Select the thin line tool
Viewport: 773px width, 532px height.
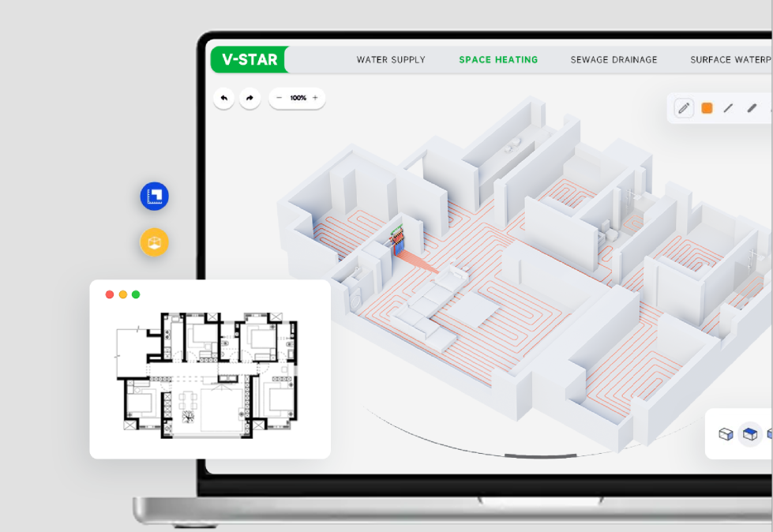click(x=728, y=108)
